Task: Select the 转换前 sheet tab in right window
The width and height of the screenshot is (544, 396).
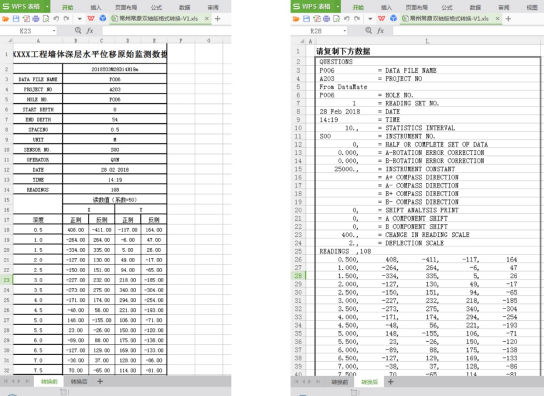Action: coord(340,382)
